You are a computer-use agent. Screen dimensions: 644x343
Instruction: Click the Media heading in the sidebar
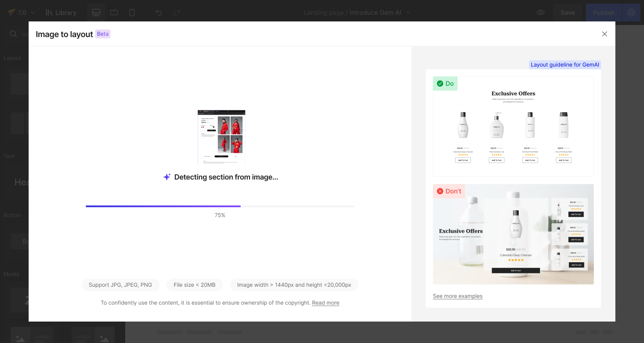click(x=12, y=274)
